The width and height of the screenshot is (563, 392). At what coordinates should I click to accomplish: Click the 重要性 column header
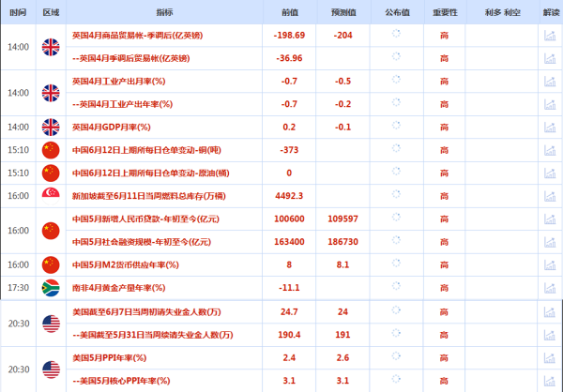445,12
